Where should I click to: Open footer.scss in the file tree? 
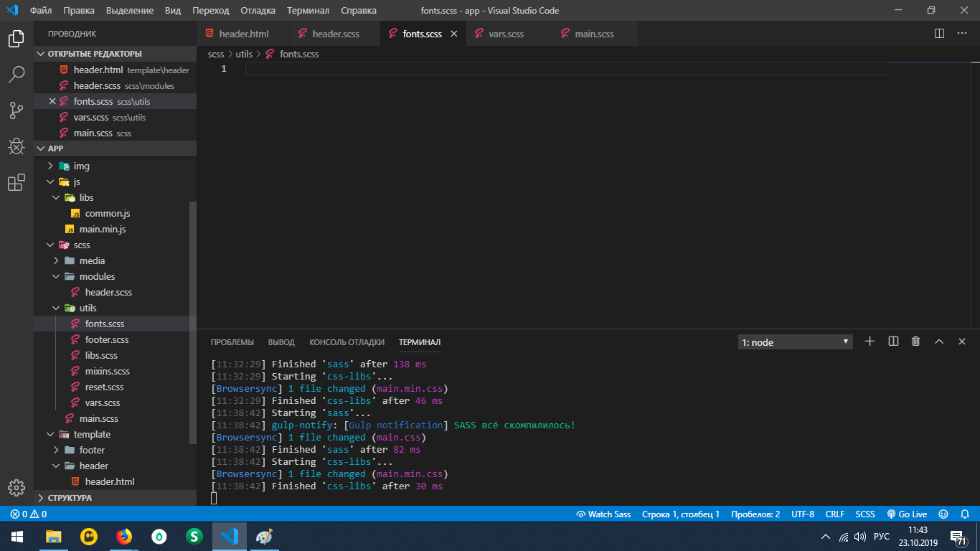[x=107, y=339]
